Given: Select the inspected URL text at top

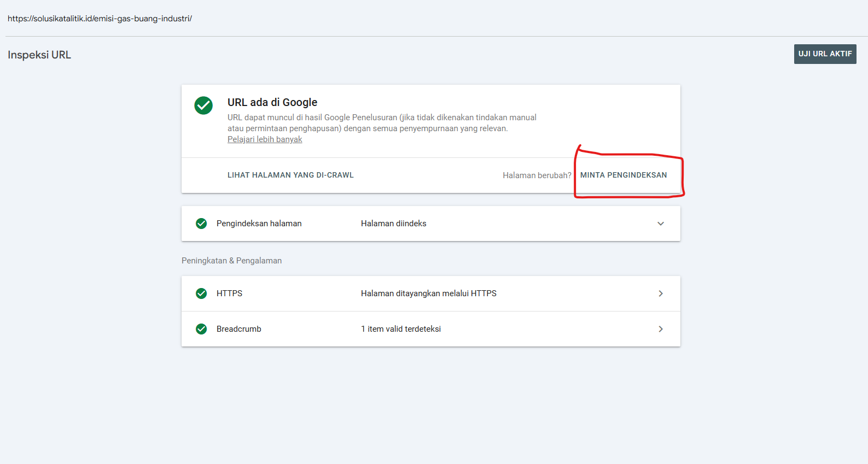Looking at the screenshot, I should 100,19.
